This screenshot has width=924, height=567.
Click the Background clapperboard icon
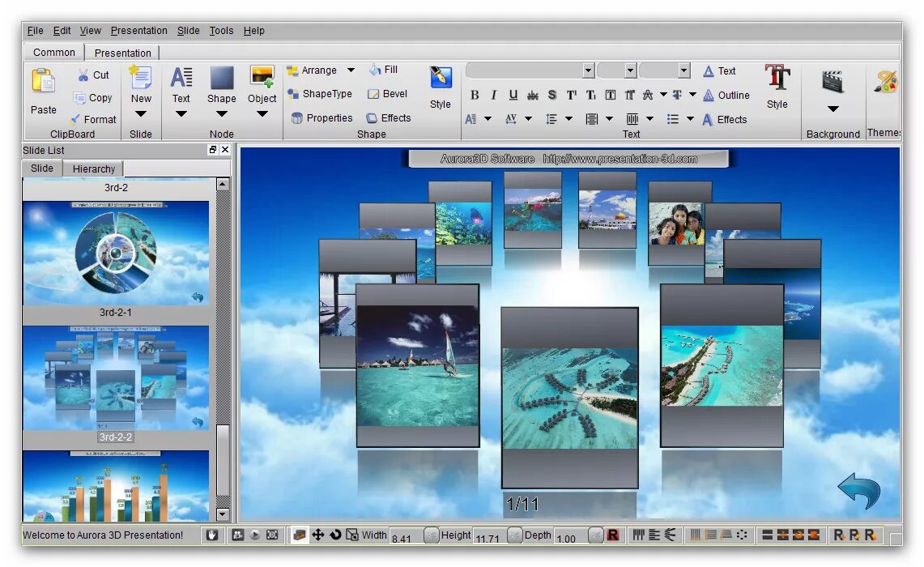832,82
